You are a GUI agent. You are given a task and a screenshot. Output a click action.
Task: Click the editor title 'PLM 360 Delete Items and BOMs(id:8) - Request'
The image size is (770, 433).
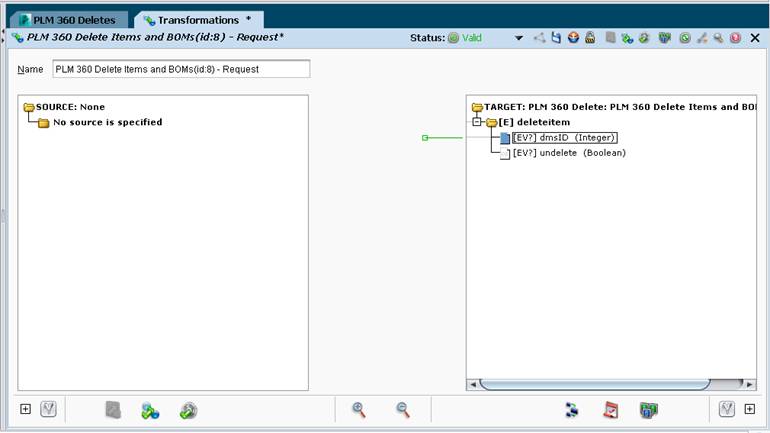pos(155,37)
